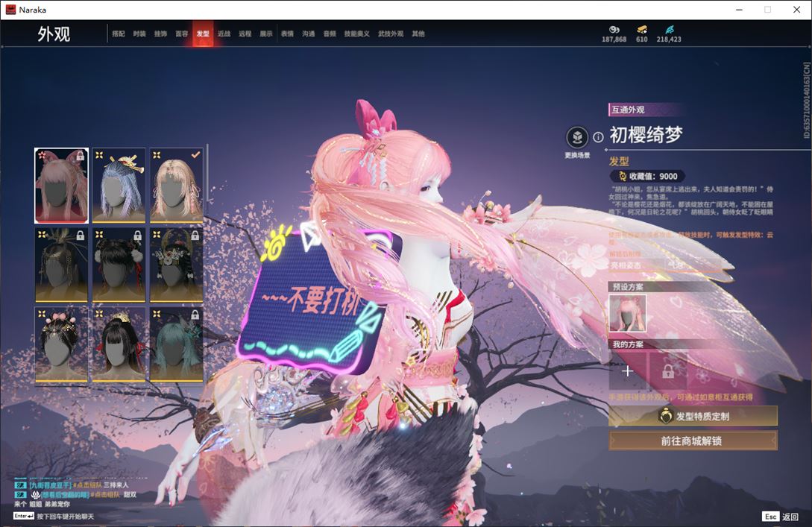This screenshot has height=527, width=812.
Task: Open the info icon beside 初樱绮梦
Action: point(598,137)
